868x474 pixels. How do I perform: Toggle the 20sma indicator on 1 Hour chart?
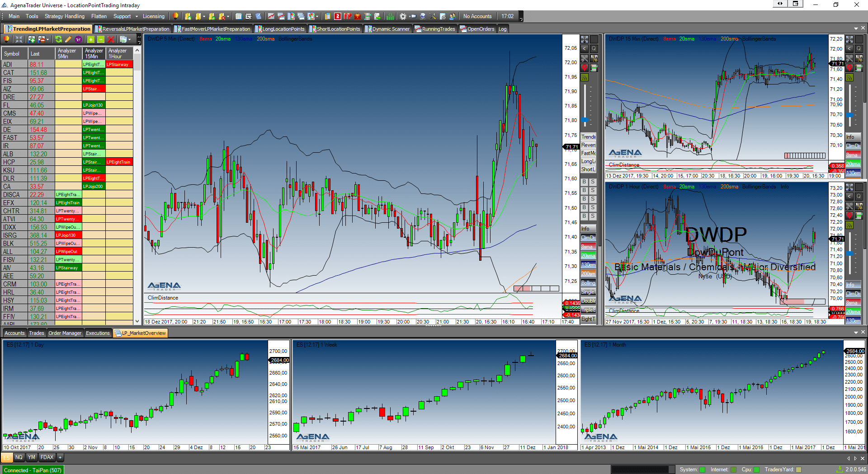tap(853, 312)
